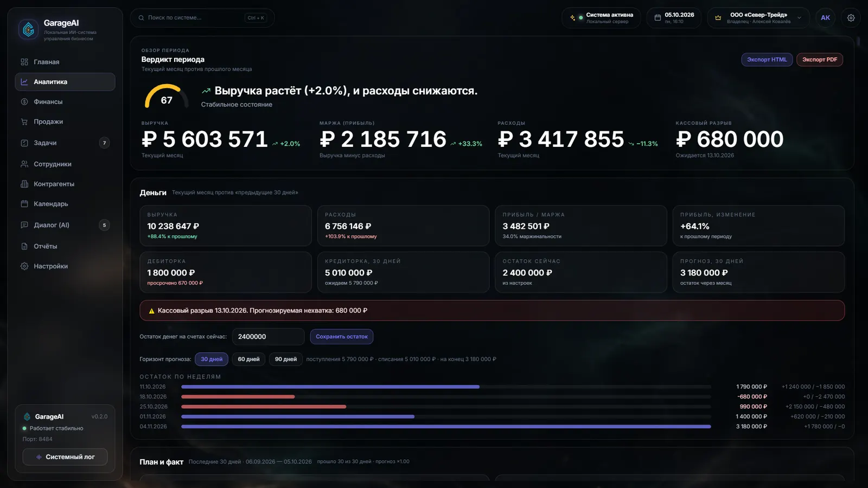The height and width of the screenshot is (488, 868).
Task: Click the Задачи checklist icon
Action: point(24,143)
